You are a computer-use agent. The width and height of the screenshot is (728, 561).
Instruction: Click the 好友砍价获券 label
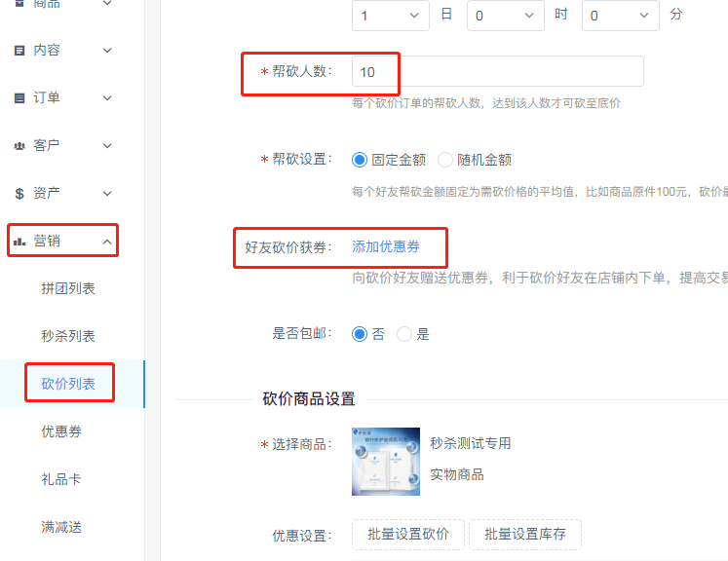(288, 247)
